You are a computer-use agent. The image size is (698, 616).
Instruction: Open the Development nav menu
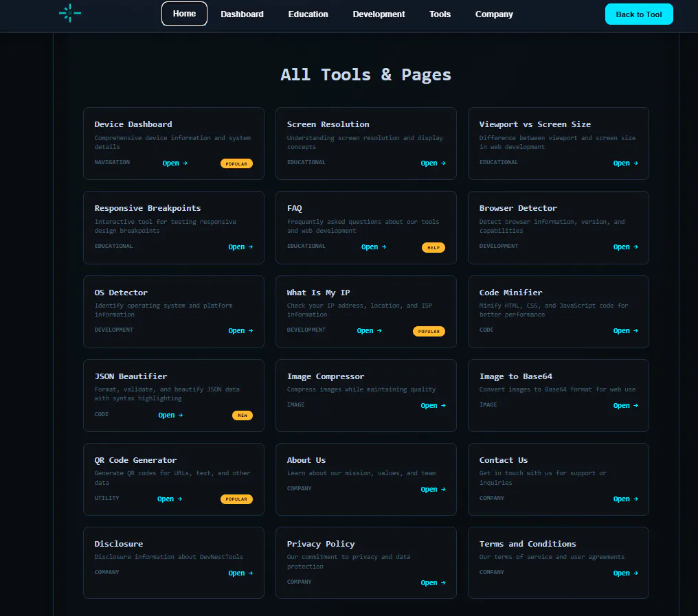tap(379, 14)
